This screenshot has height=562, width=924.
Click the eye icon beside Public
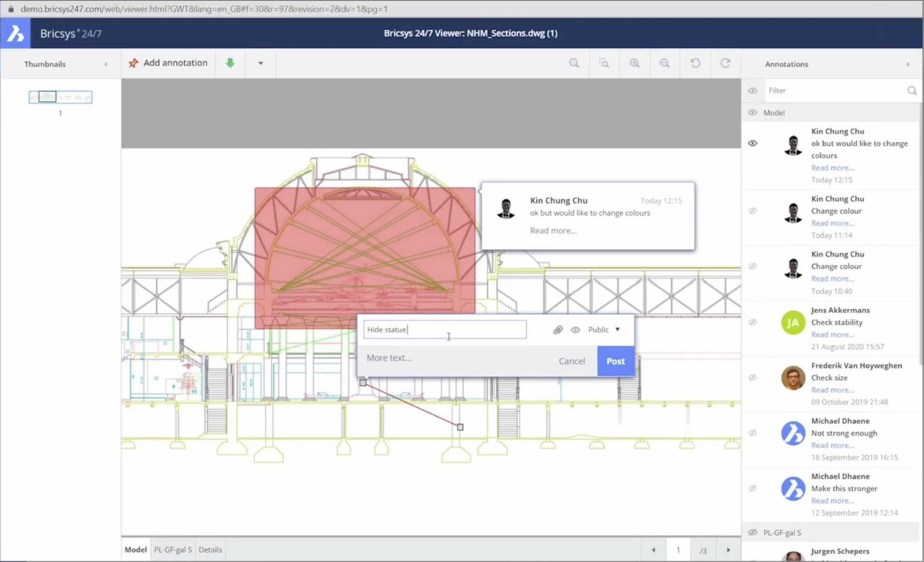point(575,330)
